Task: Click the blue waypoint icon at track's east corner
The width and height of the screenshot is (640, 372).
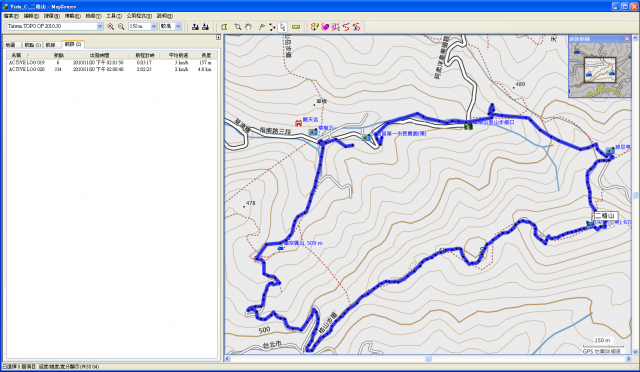Action: [610, 151]
